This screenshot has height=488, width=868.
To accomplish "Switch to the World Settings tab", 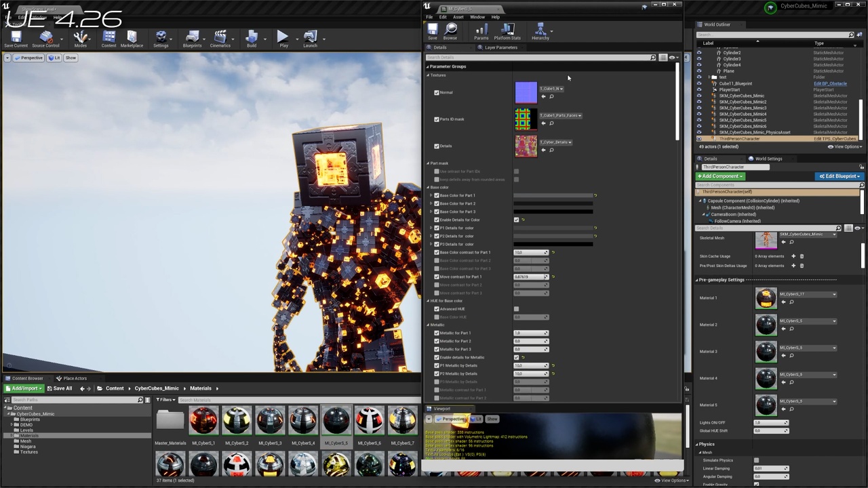I will coord(768,159).
